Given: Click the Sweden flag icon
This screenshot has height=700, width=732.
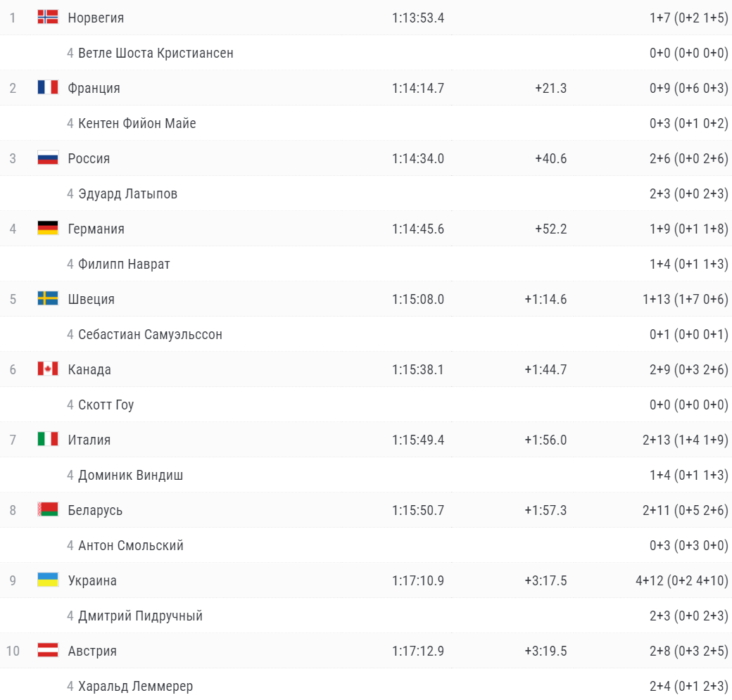Looking at the screenshot, I should [48, 299].
